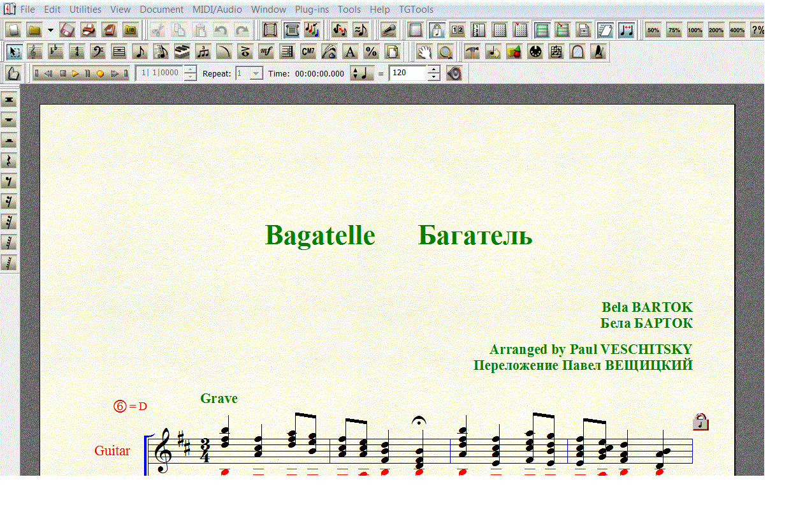
Task: Decrease the tempo value stepper
Action: pos(434,77)
